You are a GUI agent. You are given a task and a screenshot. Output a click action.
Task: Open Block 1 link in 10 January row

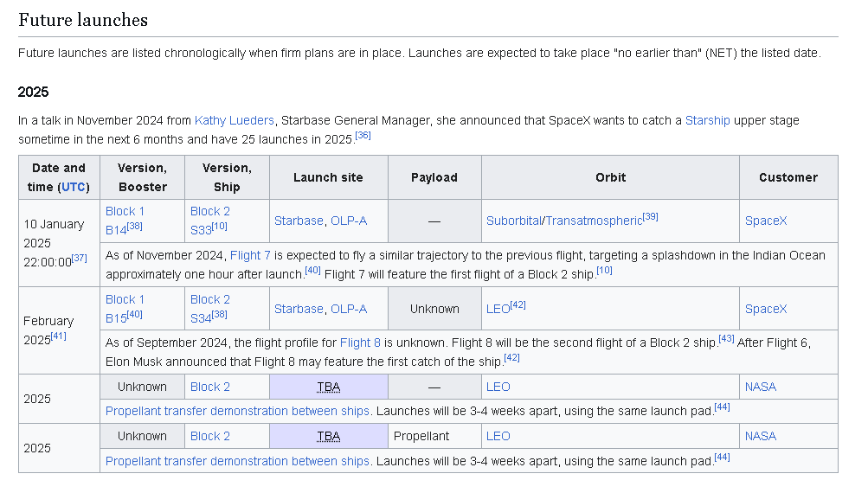(x=125, y=211)
